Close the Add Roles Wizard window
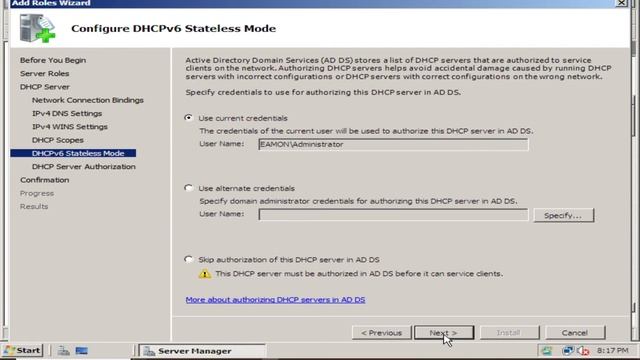Viewport: 640px width, 360px height. point(622,3)
